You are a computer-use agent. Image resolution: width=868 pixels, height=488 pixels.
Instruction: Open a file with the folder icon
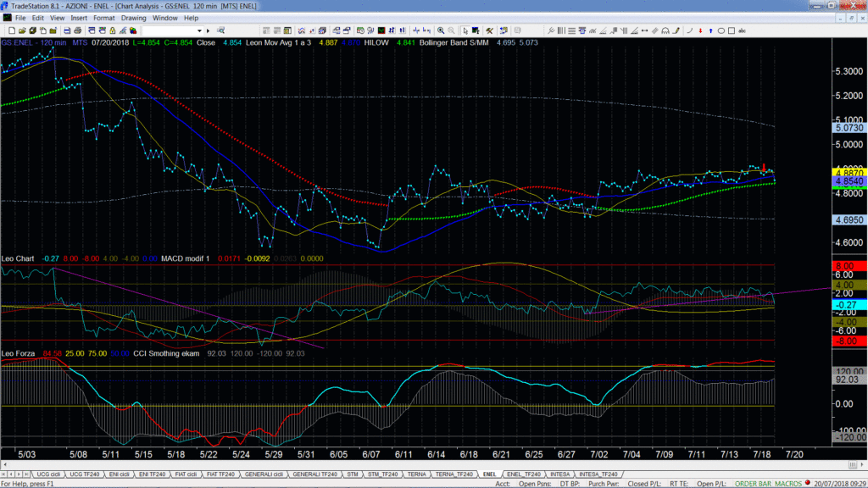(x=21, y=30)
